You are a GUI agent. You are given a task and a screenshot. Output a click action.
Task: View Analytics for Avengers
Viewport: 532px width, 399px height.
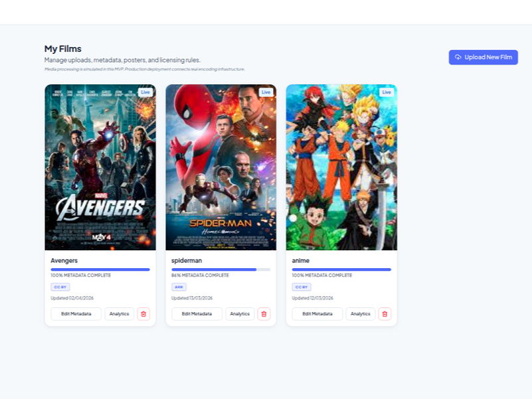[120, 314]
